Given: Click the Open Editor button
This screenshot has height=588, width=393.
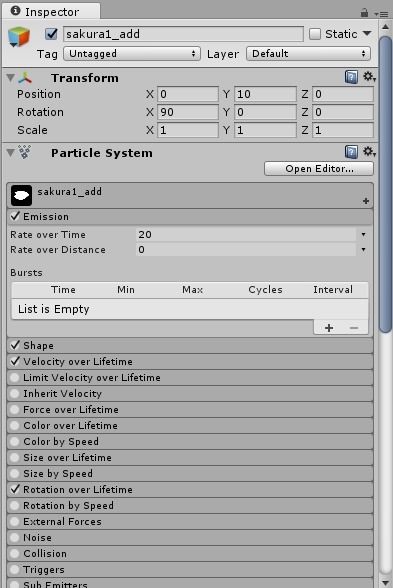Looking at the screenshot, I should pos(319,169).
